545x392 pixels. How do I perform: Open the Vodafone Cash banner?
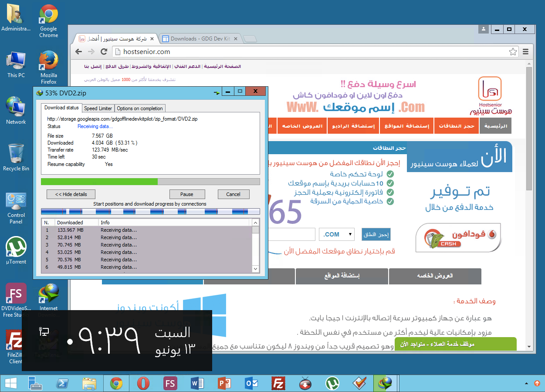458,238
